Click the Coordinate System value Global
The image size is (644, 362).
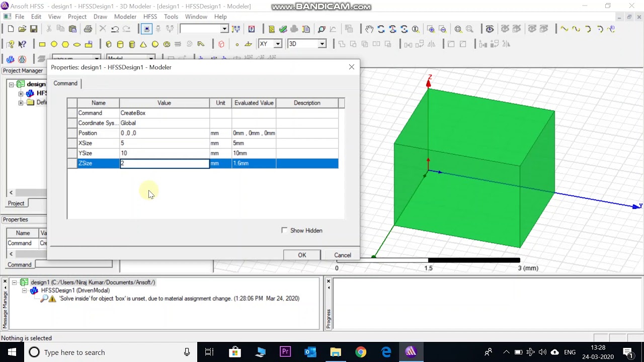[x=164, y=123]
